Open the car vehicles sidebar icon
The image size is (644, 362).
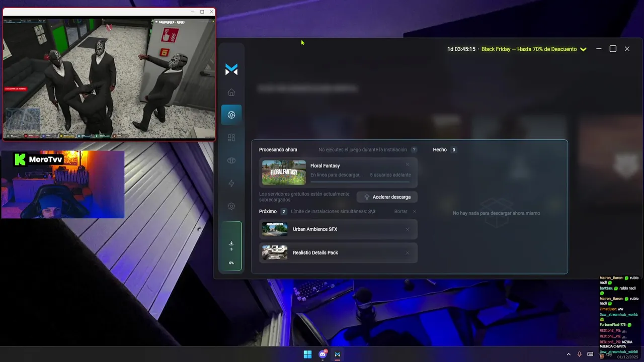click(x=231, y=160)
